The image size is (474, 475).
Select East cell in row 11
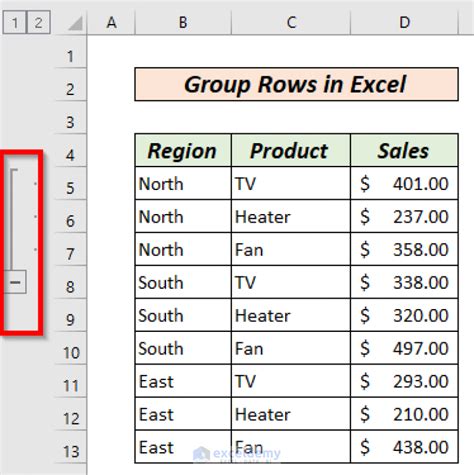tap(183, 381)
